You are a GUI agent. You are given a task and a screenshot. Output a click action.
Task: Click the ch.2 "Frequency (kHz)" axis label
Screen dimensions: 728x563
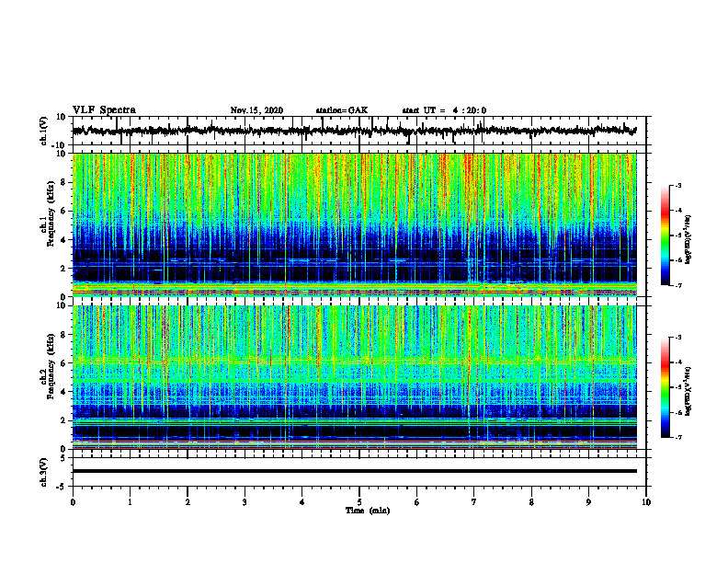(x=51, y=366)
